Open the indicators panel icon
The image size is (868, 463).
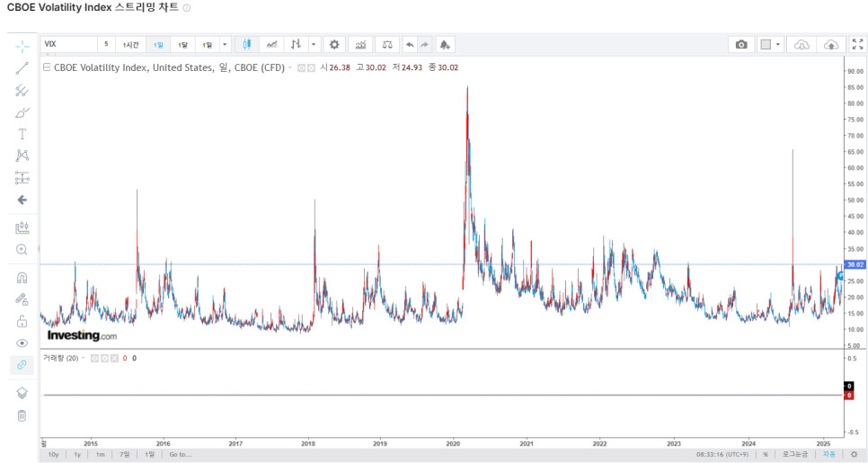[x=360, y=44]
